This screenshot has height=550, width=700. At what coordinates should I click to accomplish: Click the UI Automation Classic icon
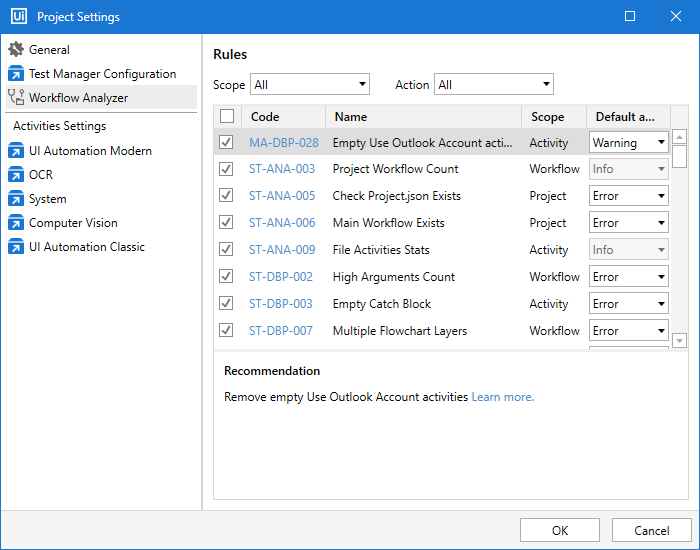[x=16, y=247]
